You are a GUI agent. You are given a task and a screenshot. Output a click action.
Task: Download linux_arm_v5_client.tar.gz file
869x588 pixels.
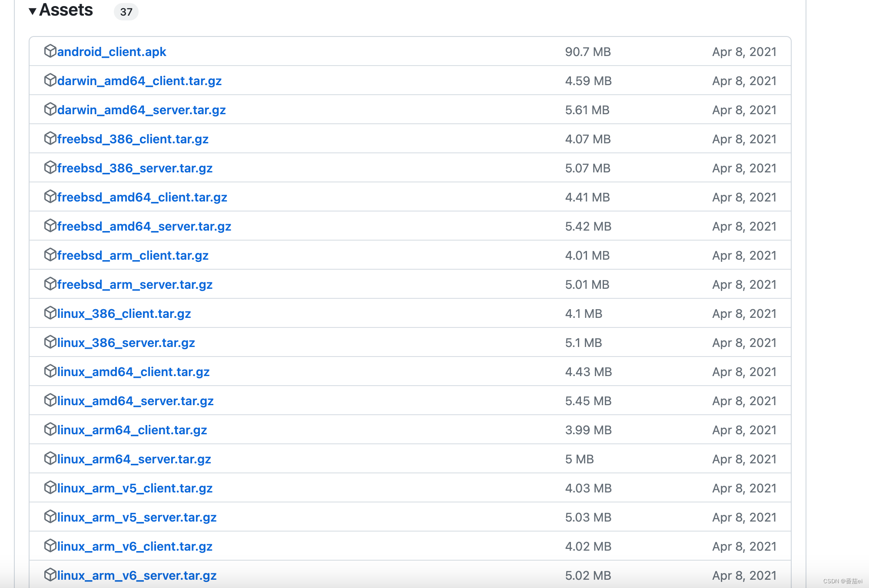[x=135, y=488]
